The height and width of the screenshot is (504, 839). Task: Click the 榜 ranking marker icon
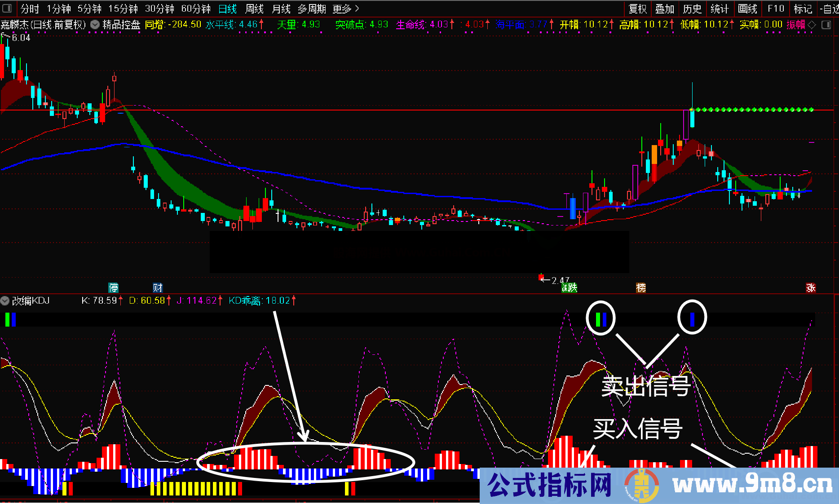point(641,287)
